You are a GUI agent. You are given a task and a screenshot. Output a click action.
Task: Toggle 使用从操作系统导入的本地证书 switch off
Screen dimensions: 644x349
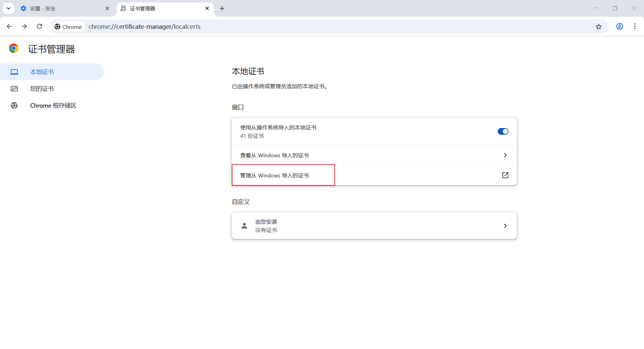pyautogui.click(x=503, y=131)
